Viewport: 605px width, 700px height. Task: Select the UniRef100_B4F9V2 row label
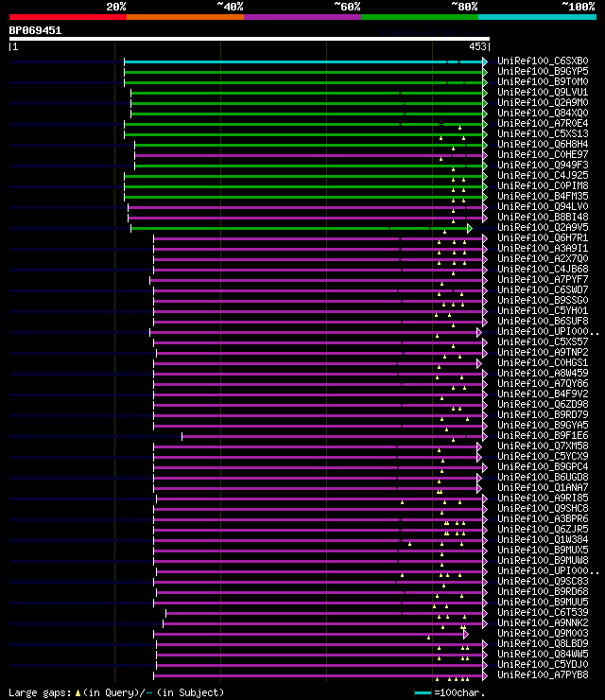point(543,394)
